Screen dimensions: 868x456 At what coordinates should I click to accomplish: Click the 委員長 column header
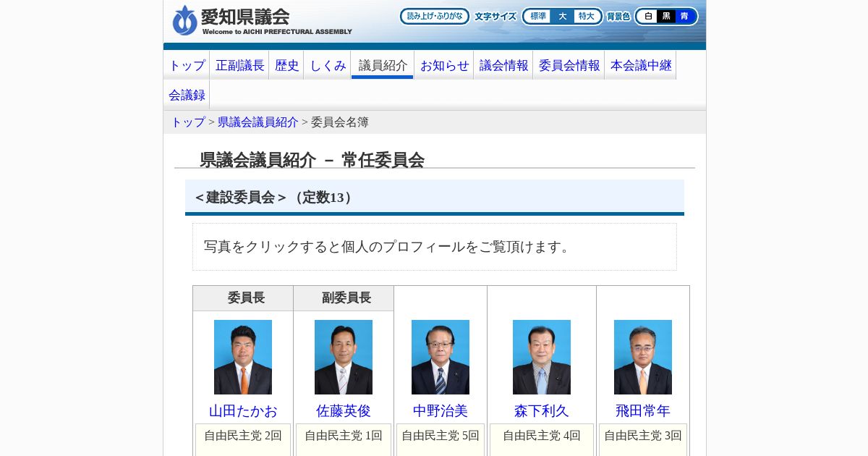pyautogui.click(x=243, y=298)
